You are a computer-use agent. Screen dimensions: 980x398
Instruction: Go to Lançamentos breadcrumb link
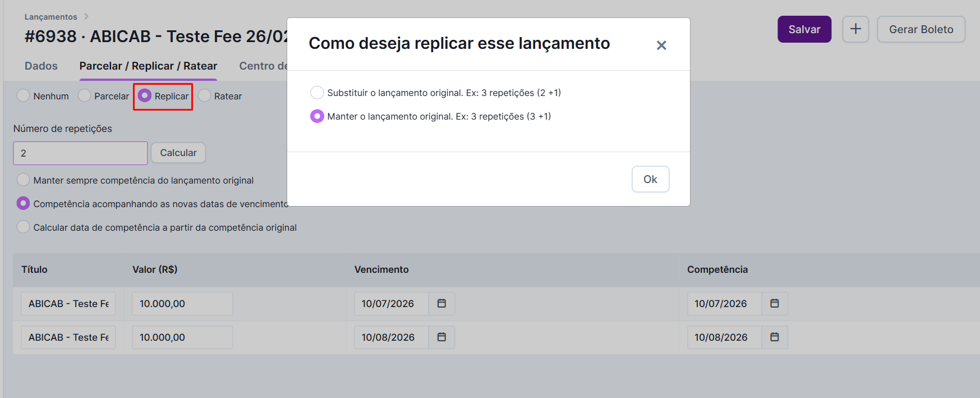click(x=50, y=17)
